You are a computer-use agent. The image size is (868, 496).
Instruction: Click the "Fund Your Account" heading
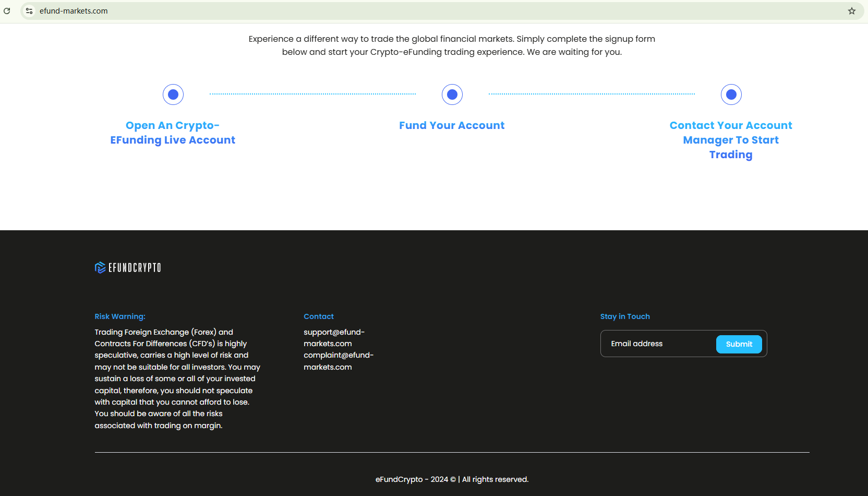pyautogui.click(x=452, y=125)
